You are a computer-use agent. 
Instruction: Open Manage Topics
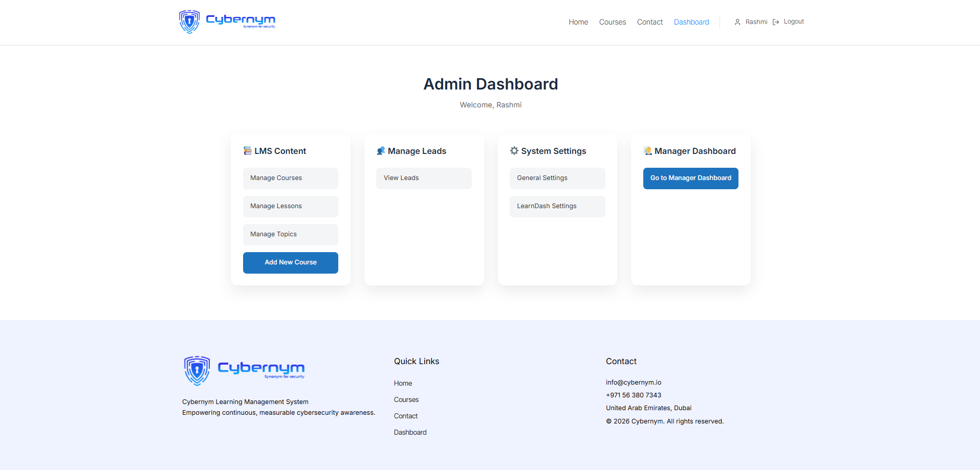pyautogui.click(x=290, y=234)
